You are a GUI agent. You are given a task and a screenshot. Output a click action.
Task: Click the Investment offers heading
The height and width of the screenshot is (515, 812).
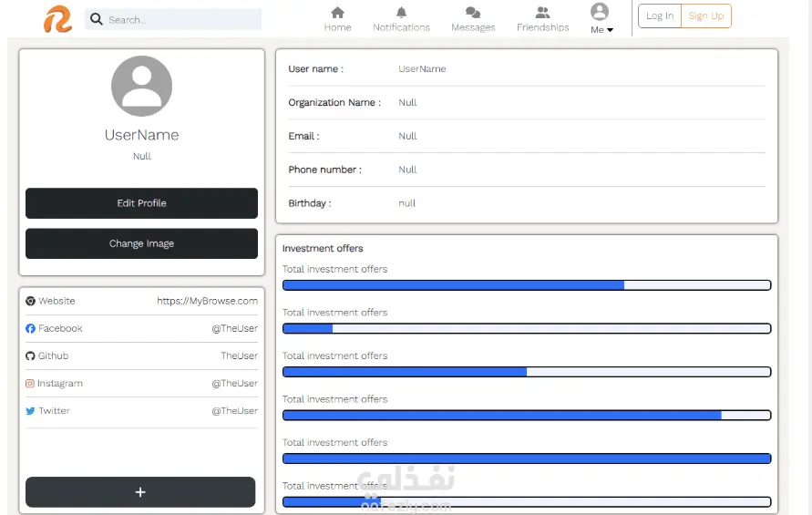[323, 249]
